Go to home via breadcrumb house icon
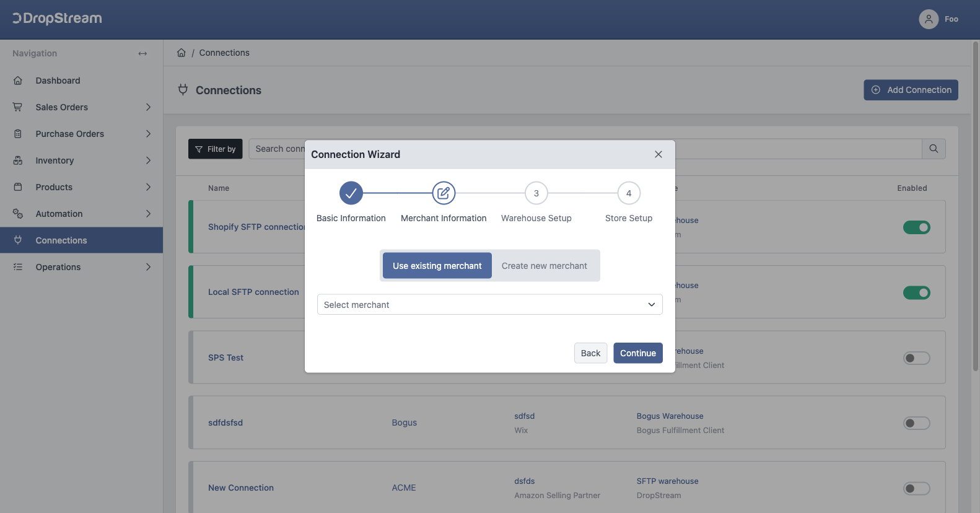 [x=182, y=53]
